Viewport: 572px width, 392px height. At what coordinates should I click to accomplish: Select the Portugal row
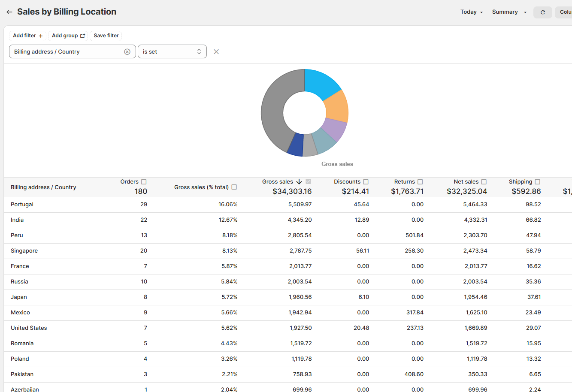tap(22, 205)
